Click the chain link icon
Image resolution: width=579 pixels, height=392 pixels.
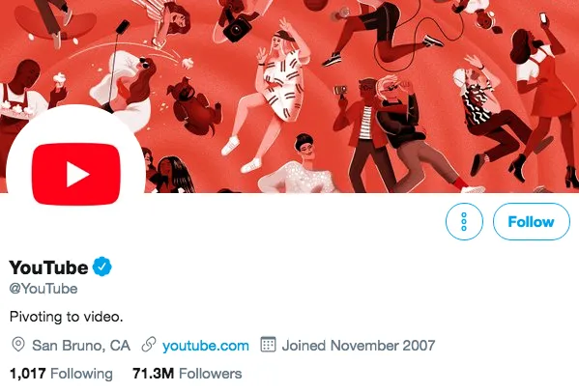(x=149, y=345)
